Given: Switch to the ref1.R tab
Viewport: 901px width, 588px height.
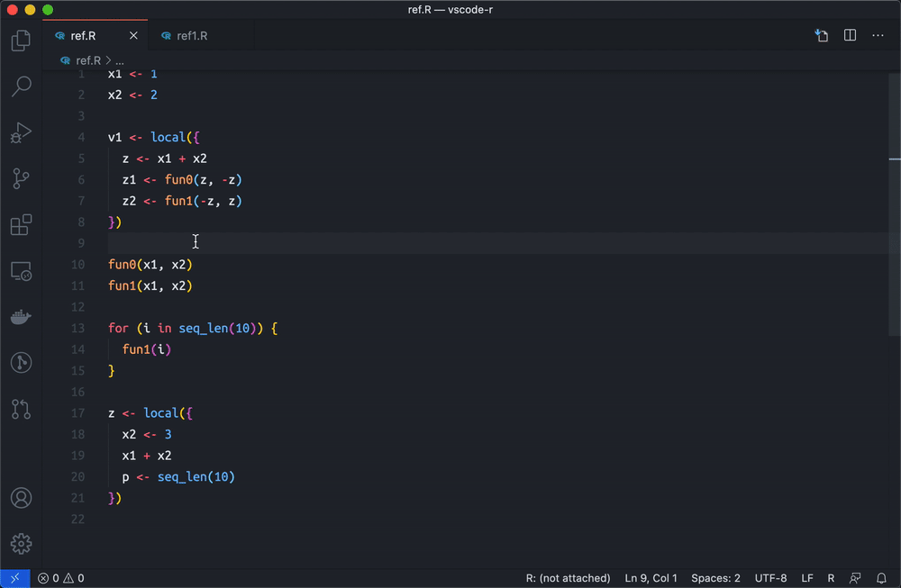Looking at the screenshot, I should pos(192,36).
